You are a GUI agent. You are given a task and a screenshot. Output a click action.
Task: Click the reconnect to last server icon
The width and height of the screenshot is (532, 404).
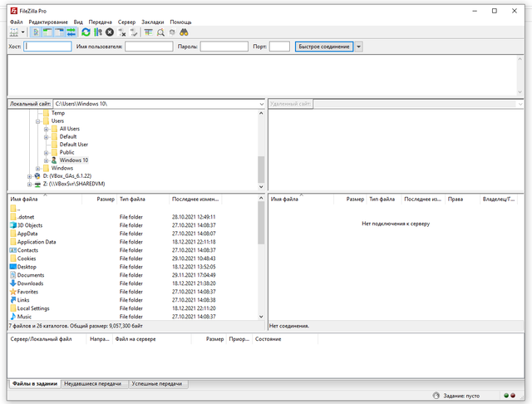click(x=134, y=32)
